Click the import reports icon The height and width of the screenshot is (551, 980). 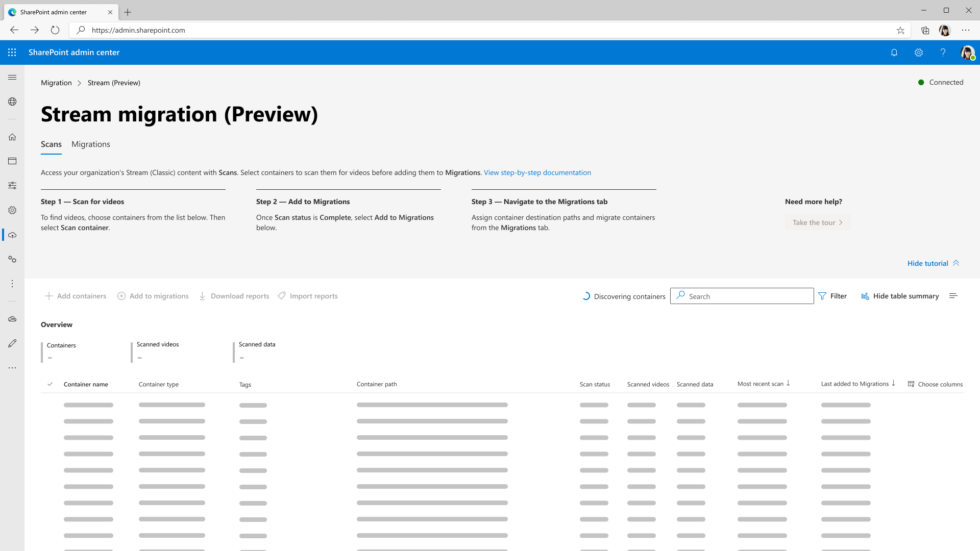coord(282,296)
